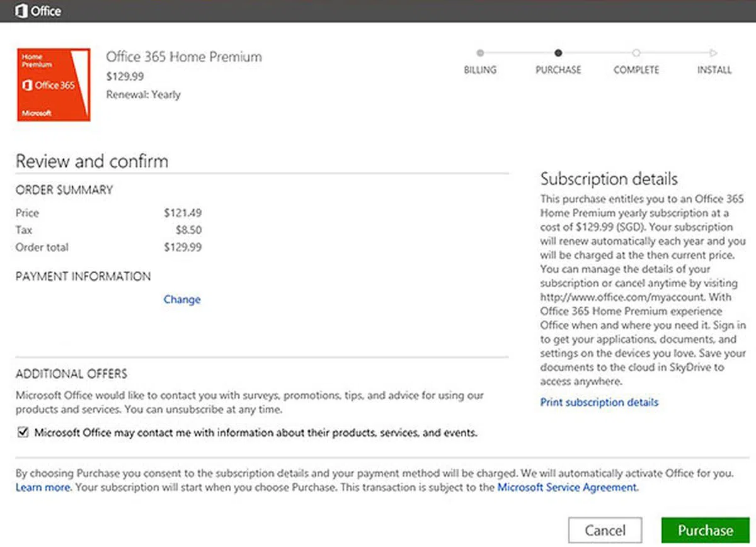
Task: Open the Office 365 Home Premium product tile
Action: point(54,85)
